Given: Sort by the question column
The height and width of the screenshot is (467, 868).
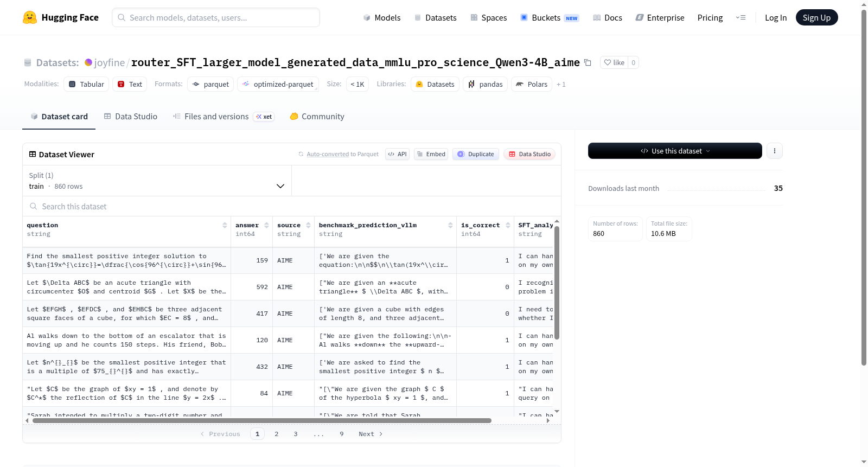Looking at the screenshot, I should tap(225, 225).
